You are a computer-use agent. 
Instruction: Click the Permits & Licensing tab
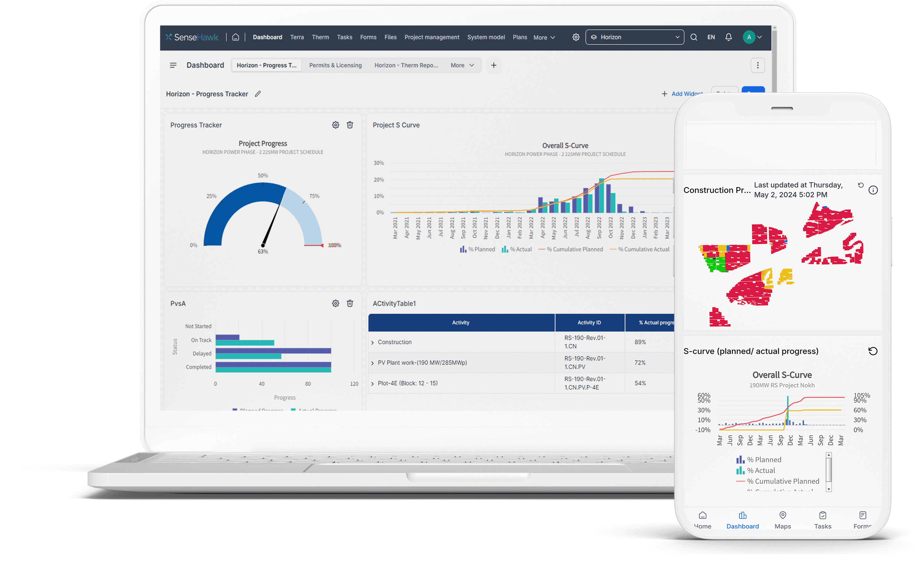pos(335,65)
